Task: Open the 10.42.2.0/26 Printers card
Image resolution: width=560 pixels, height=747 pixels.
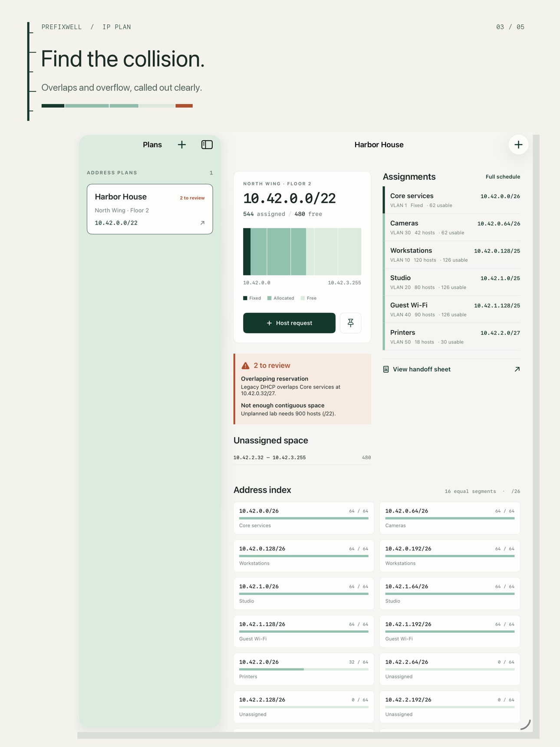Action: tap(303, 669)
